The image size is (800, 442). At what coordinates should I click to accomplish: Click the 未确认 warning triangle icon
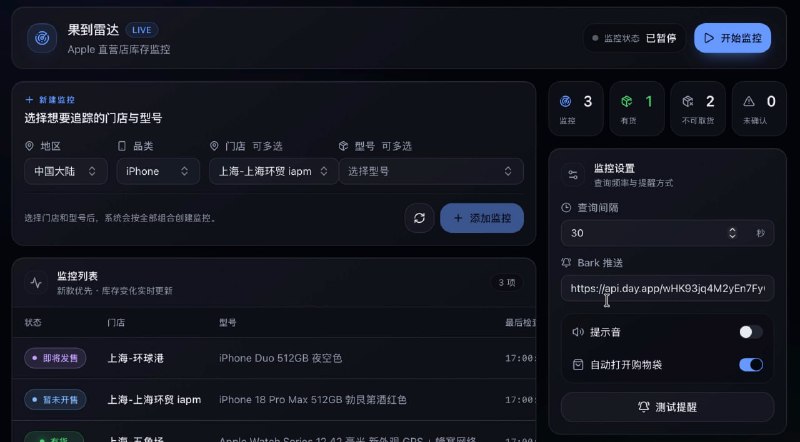tap(749, 102)
